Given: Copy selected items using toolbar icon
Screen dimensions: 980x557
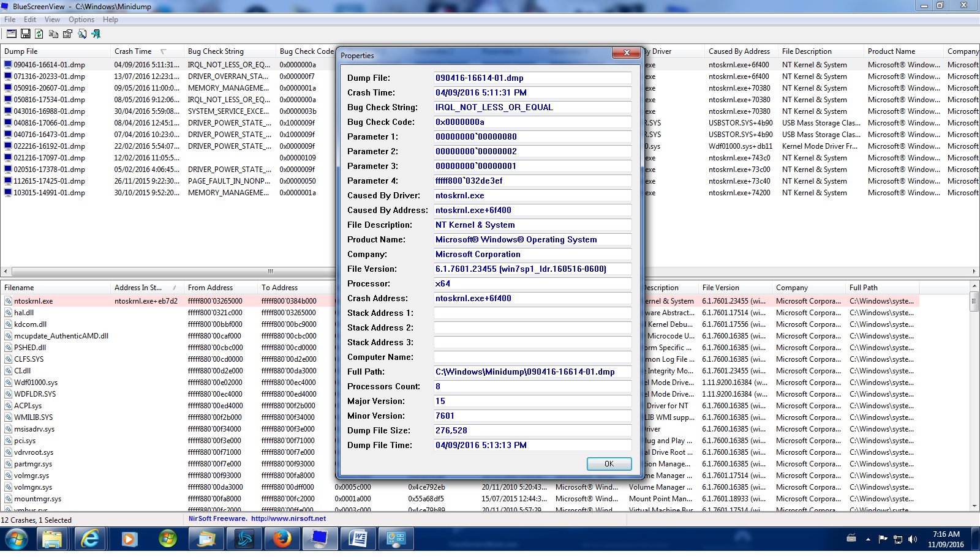Looking at the screenshot, I should (53, 34).
